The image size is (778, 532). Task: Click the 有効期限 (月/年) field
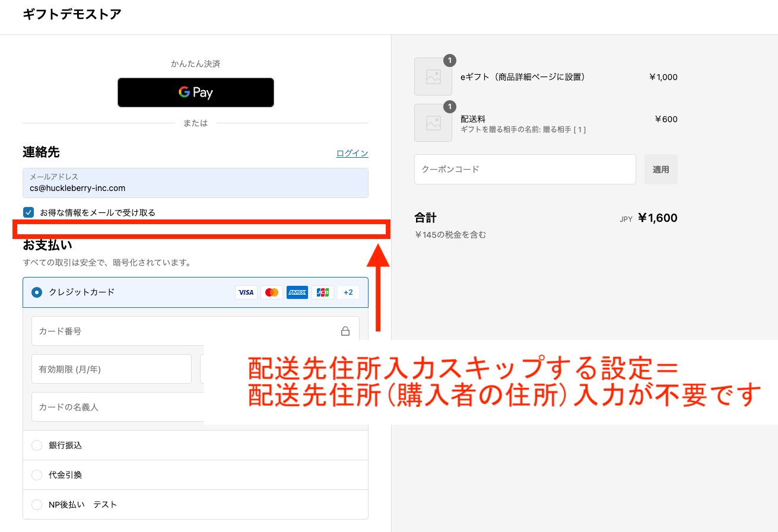pos(112,369)
